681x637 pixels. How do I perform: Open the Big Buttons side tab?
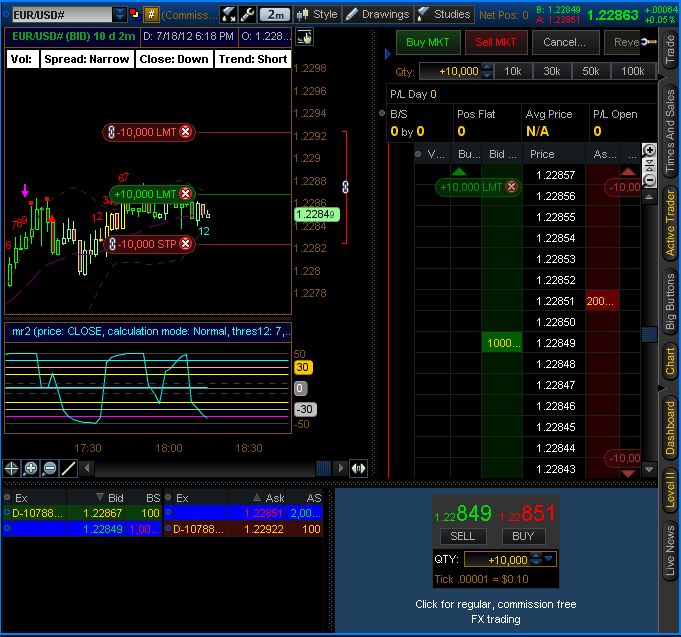click(x=670, y=301)
